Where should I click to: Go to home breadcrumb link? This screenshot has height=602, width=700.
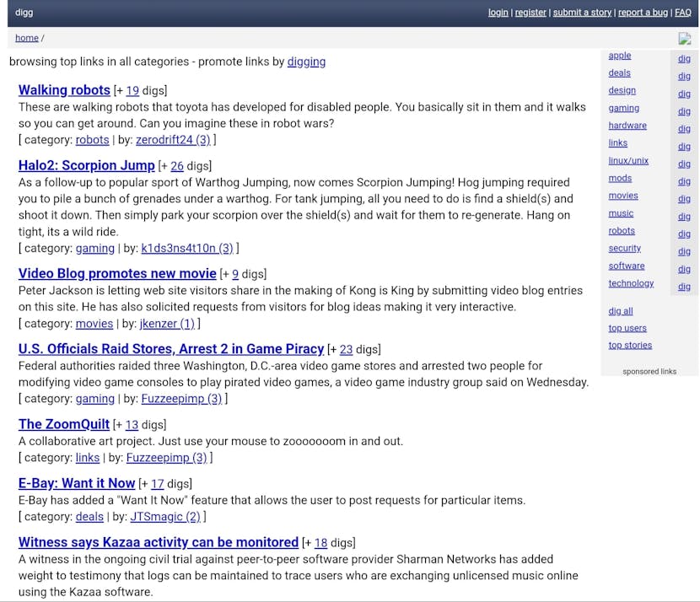coord(27,38)
